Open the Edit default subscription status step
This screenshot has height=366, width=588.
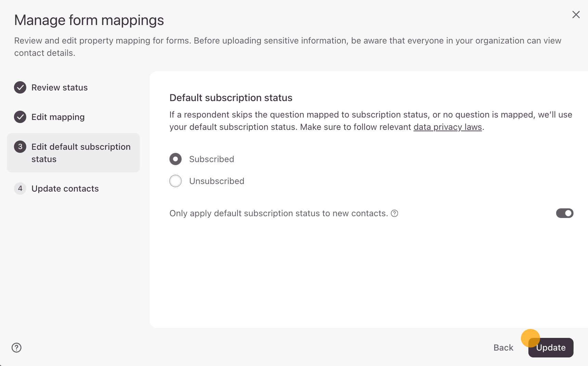click(81, 153)
